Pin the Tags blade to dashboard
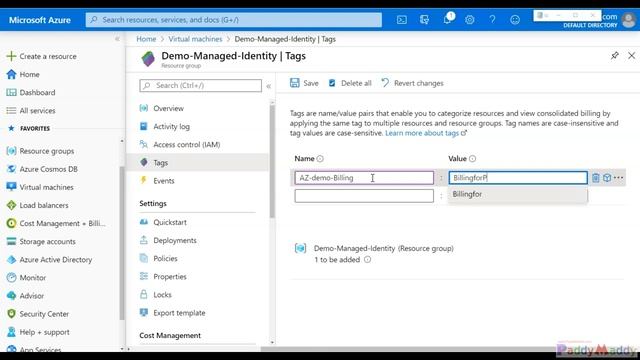The height and width of the screenshot is (360, 640). tap(615, 56)
